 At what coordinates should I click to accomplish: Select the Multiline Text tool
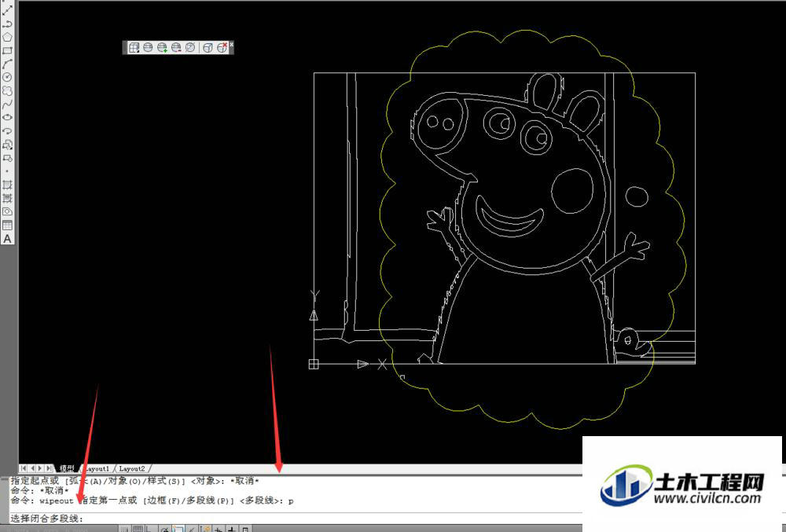click(x=7, y=239)
